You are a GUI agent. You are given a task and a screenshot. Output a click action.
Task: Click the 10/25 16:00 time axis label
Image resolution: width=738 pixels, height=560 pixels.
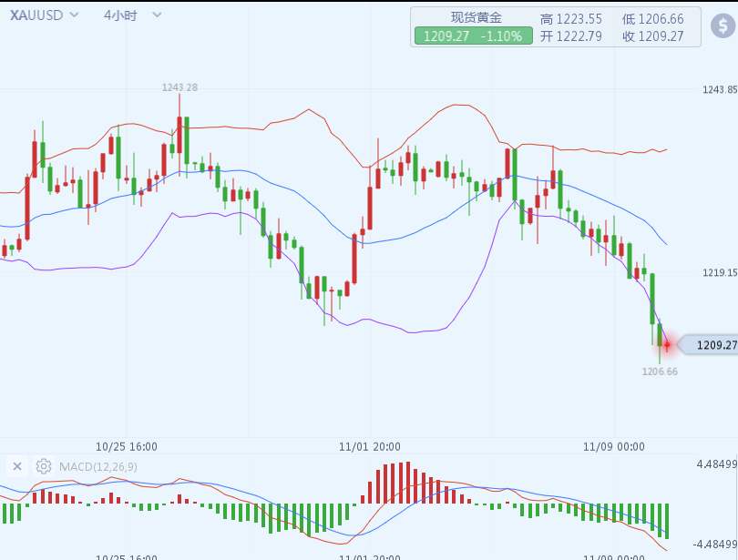pyautogui.click(x=127, y=446)
